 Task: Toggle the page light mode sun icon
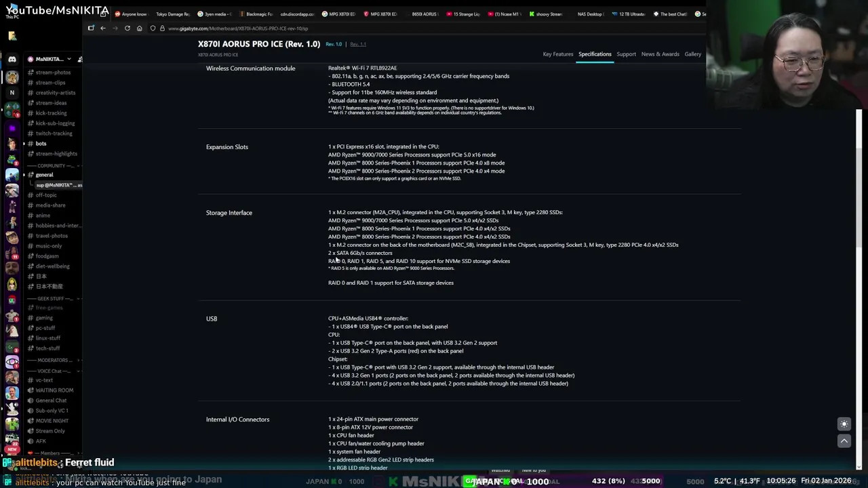tap(844, 424)
